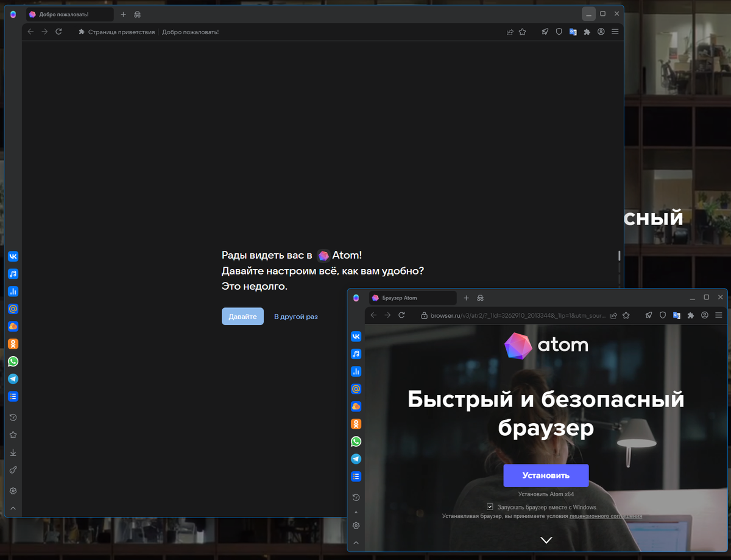Click the Atom logo in Браузер Atom title bar
This screenshot has height=560, width=731.
click(356, 298)
